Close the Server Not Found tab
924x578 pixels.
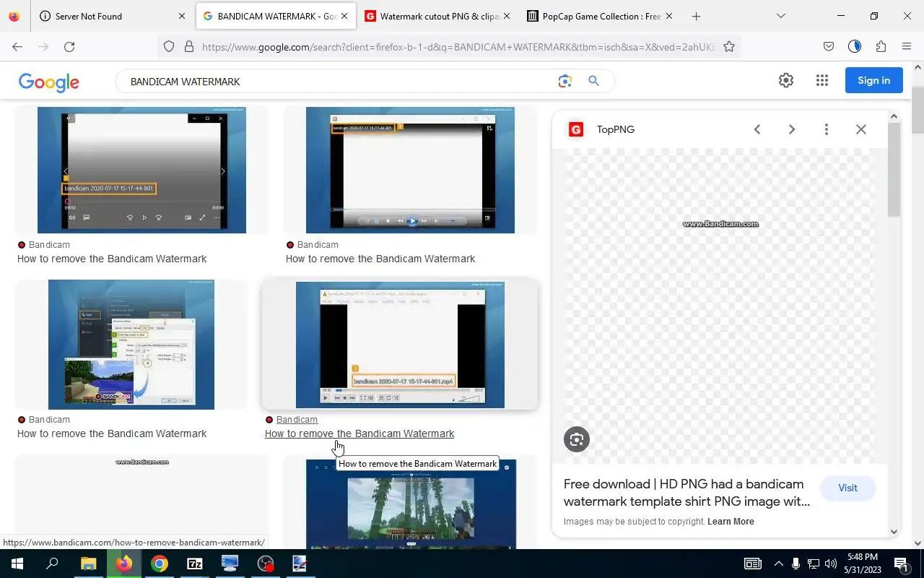pyautogui.click(x=182, y=16)
